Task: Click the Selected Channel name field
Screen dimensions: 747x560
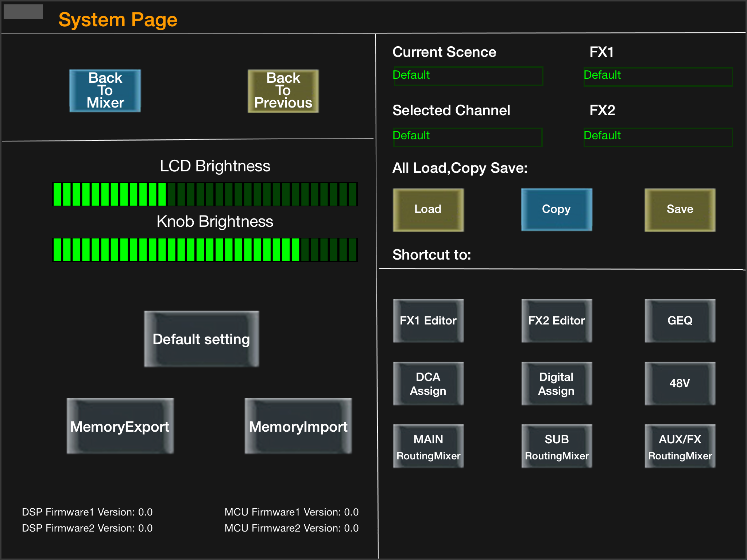Action: click(468, 137)
